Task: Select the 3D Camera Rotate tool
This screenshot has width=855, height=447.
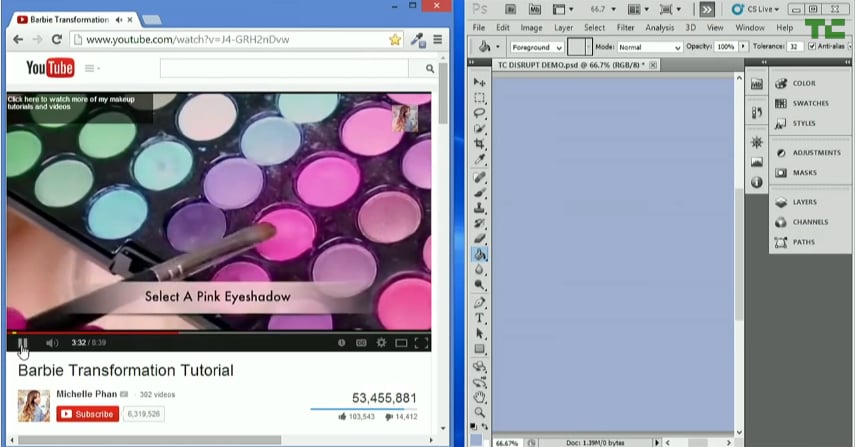Action: pos(479,382)
